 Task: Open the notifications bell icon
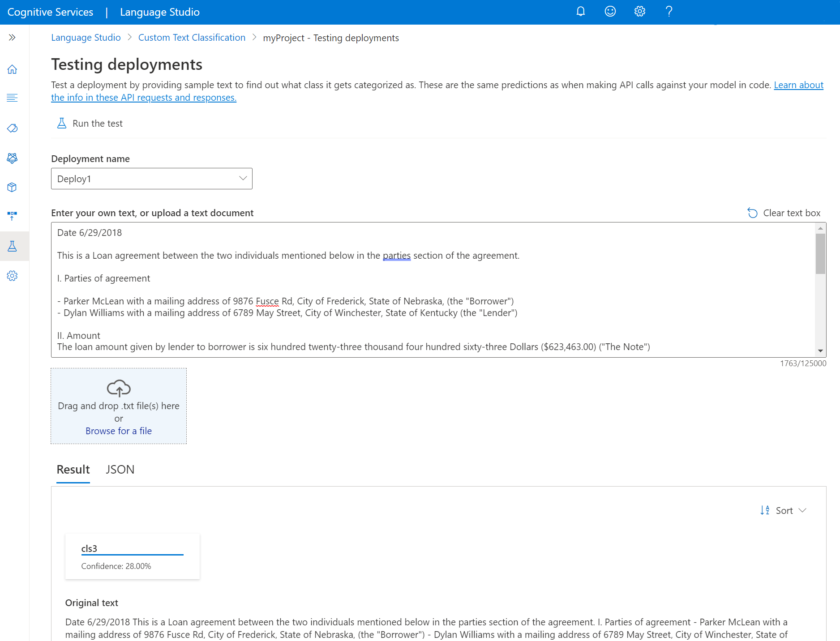click(581, 12)
